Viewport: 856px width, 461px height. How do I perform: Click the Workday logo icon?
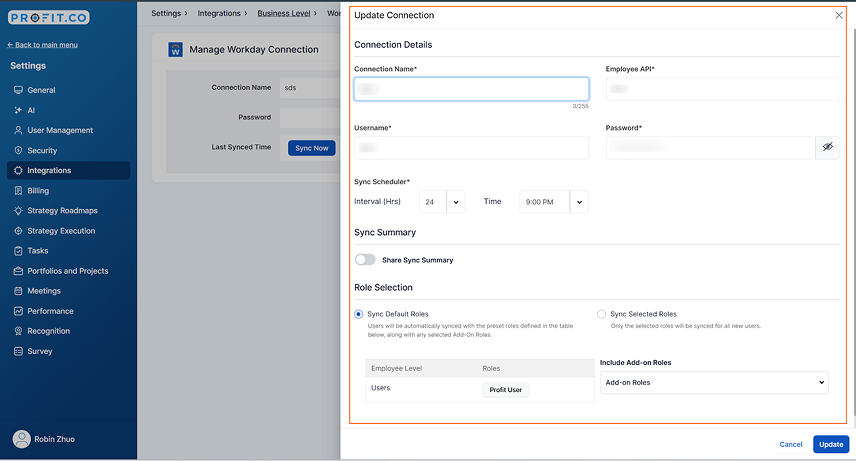coord(175,50)
